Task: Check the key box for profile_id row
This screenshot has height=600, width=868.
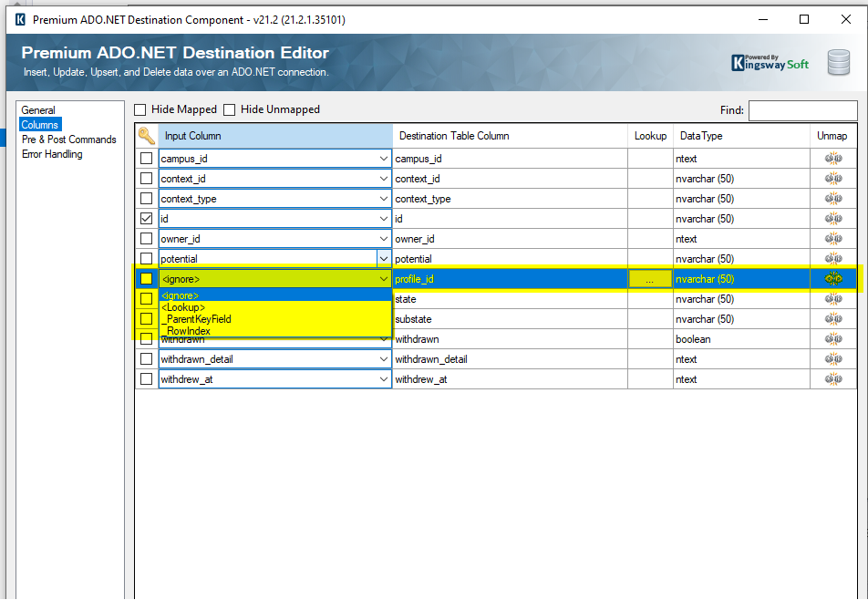Action: tap(146, 278)
